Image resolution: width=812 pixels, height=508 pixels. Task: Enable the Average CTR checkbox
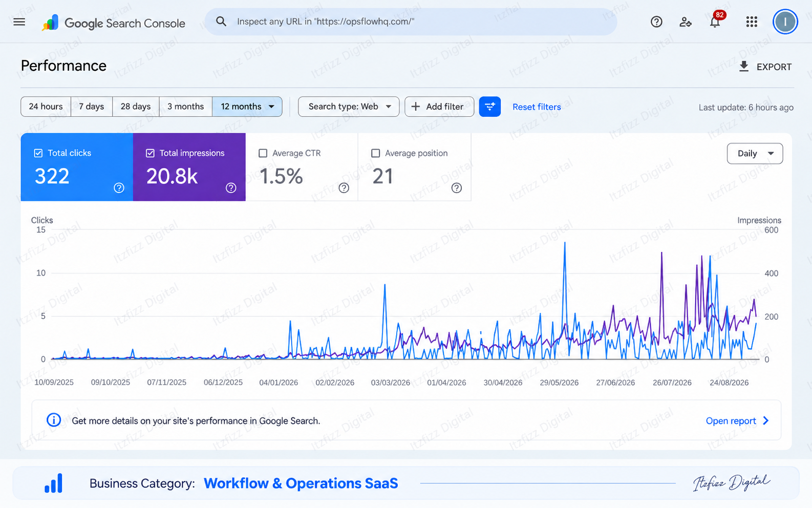pos(263,153)
